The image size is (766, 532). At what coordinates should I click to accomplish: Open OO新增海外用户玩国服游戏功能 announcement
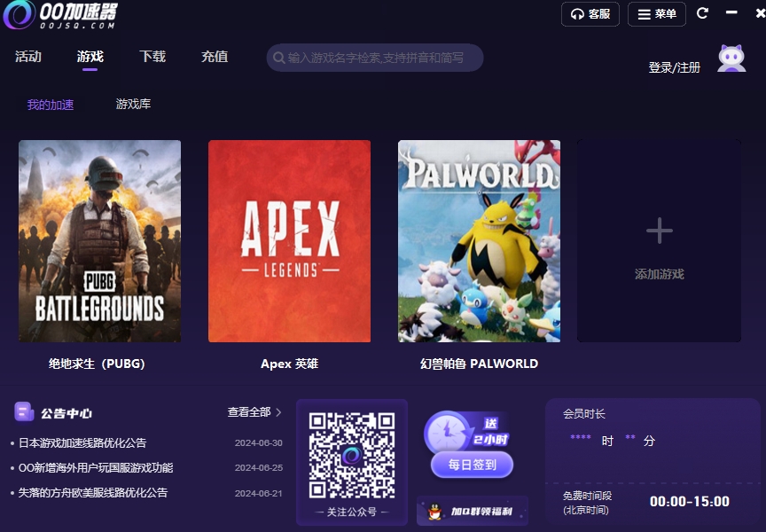96,468
